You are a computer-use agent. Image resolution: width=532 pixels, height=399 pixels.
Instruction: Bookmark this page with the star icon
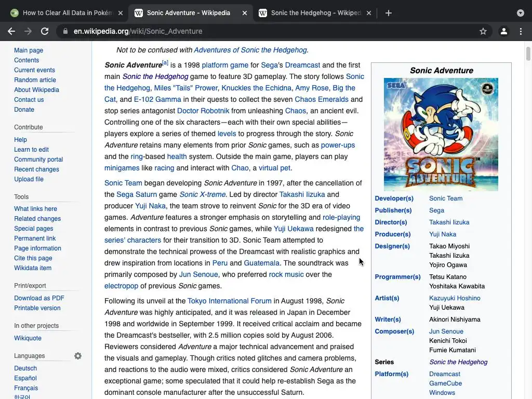pyautogui.click(x=483, y=31)
